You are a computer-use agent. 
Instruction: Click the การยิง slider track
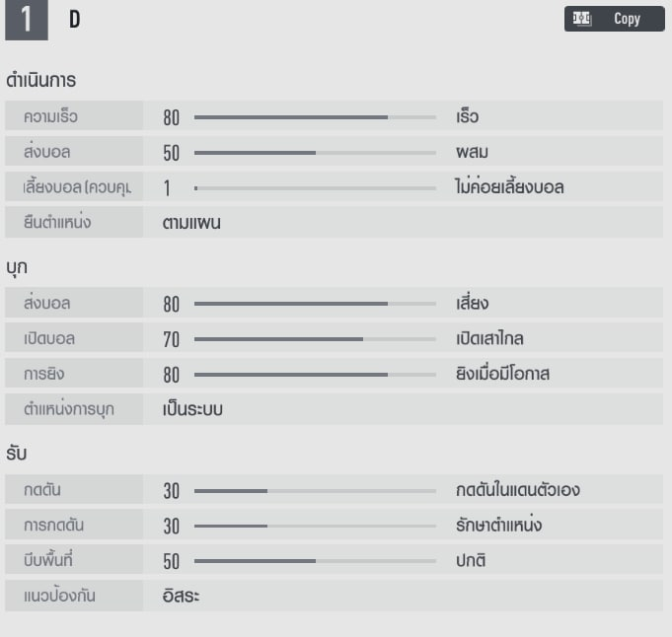point(315,375)
